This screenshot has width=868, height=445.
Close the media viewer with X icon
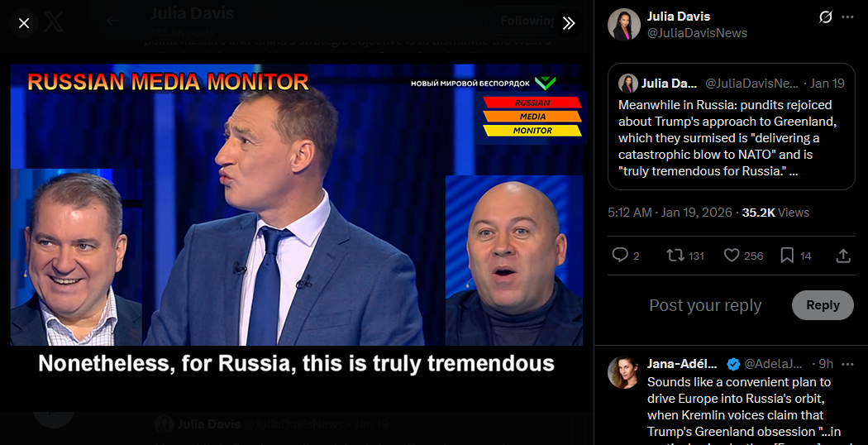click(24, 23)
